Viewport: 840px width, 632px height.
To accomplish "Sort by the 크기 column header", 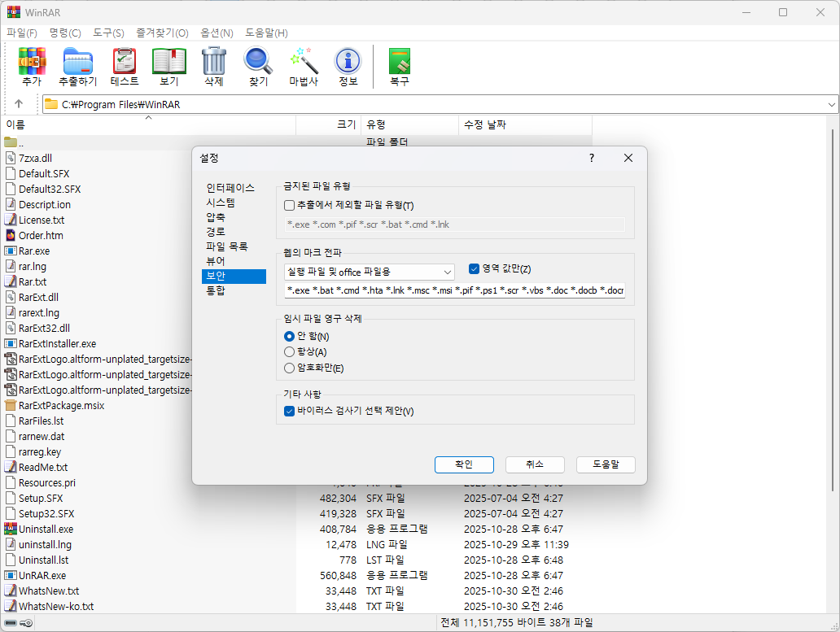I will (328, 124).
